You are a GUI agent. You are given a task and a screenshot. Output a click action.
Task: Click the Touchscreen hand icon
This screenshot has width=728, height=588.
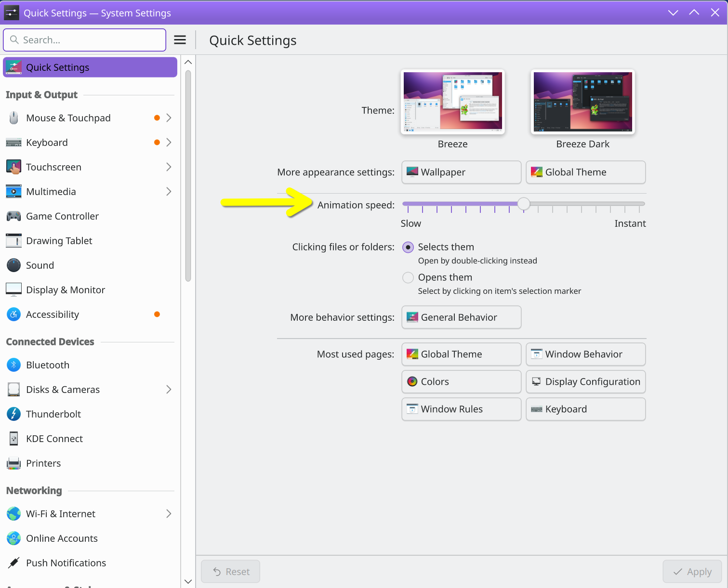[13, 167]
